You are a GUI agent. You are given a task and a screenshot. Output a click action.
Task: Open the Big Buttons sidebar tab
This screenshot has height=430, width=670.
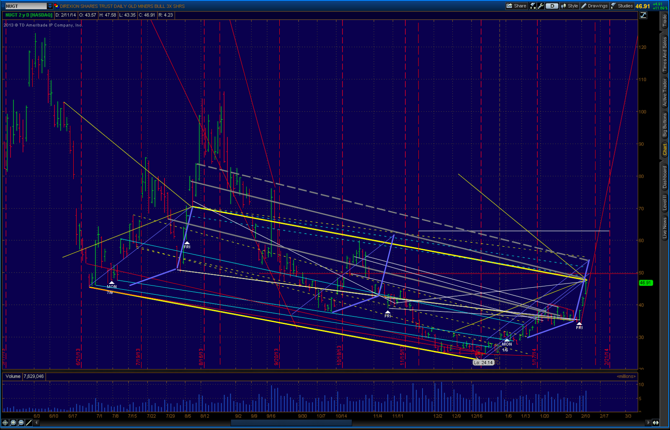(x=665, y=125)
